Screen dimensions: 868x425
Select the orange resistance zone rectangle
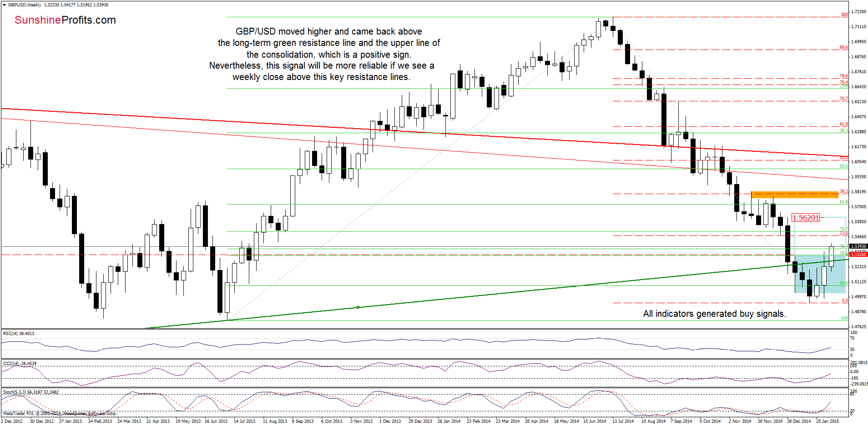(794, 195)
